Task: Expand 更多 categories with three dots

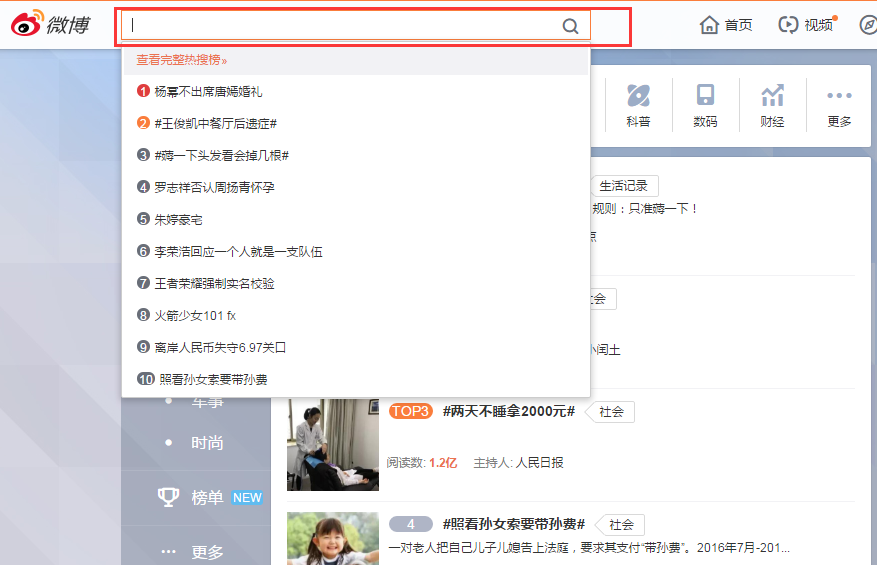Action: [x=839, y=105]
